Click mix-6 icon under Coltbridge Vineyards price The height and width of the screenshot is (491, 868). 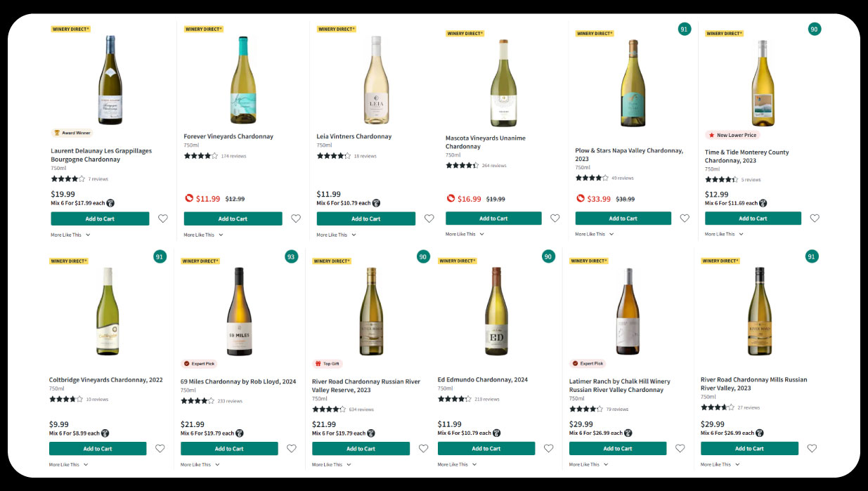(x=105, y=433)
